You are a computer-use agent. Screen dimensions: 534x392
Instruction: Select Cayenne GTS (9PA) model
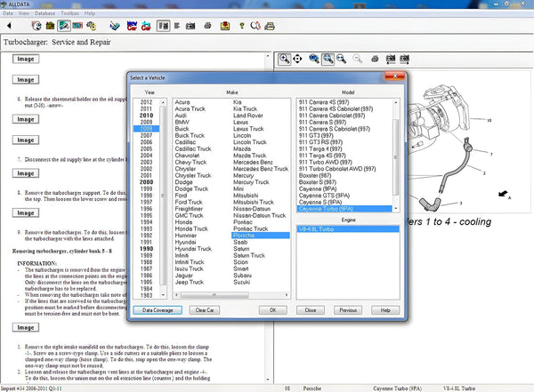pos(324,196)
